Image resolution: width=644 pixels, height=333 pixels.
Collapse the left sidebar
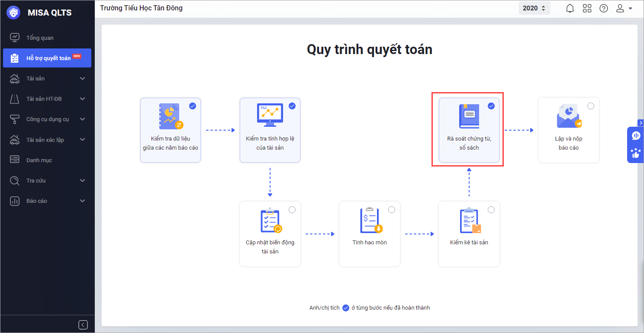pyautogui.click(x=84, y=325)
